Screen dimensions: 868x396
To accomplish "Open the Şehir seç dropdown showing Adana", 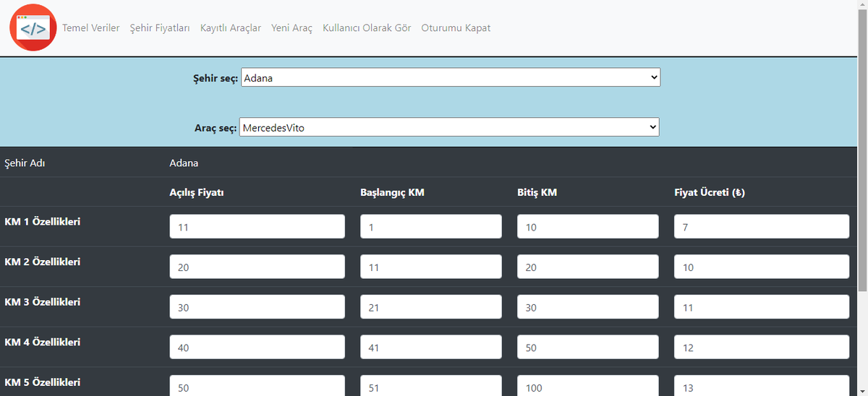I will click(451, 77).
